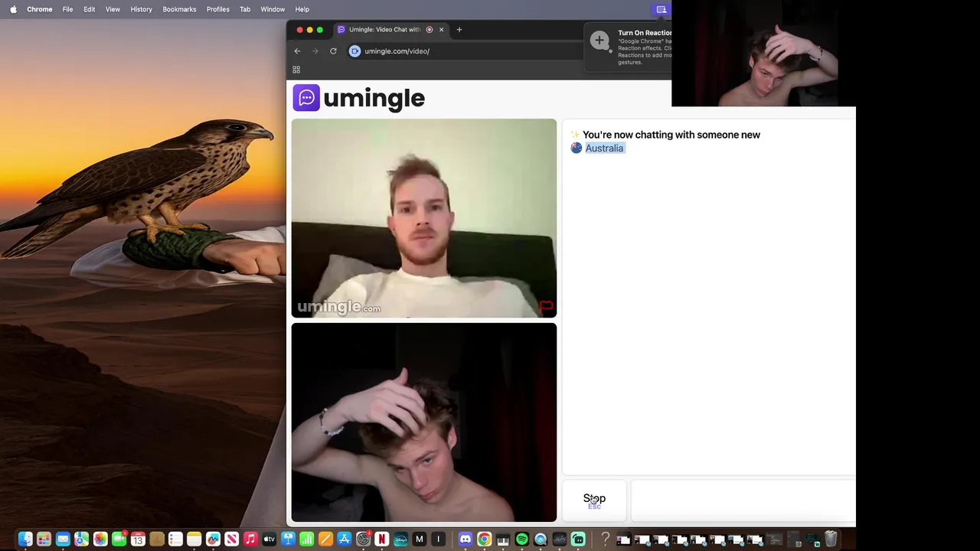Screen dimensions: 980x551
Task: Click the plus icon in Reactions notification
Action: tap(599, 40)
